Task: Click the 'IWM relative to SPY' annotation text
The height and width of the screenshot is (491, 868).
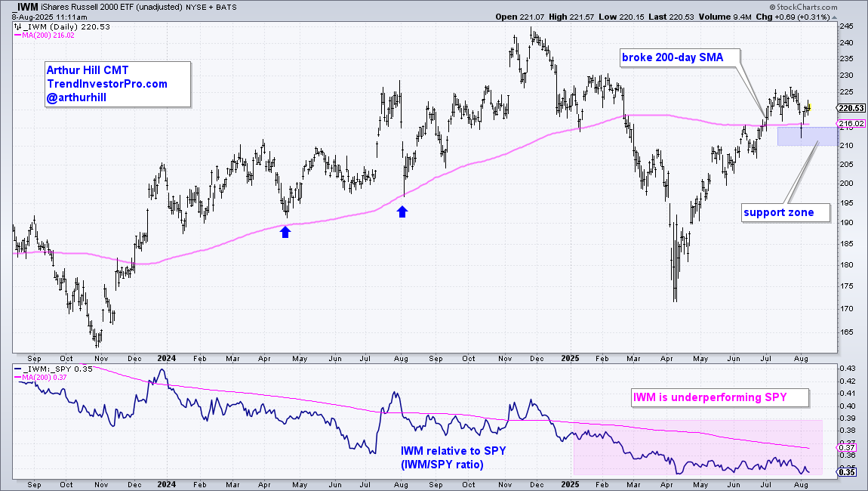Action: tap(454, 451)
